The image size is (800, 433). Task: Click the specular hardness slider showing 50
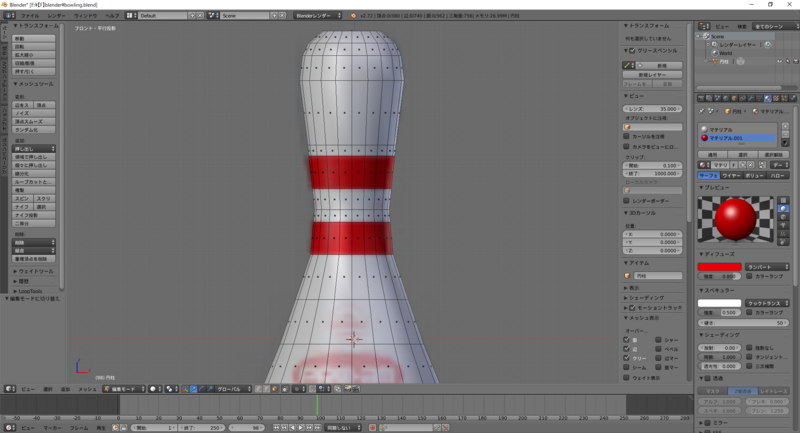click(743, 323)
